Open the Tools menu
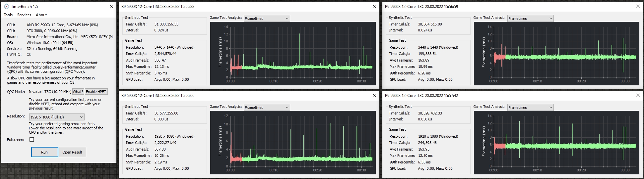The width and height of the screenshot is (644, 179). point(8,15)
